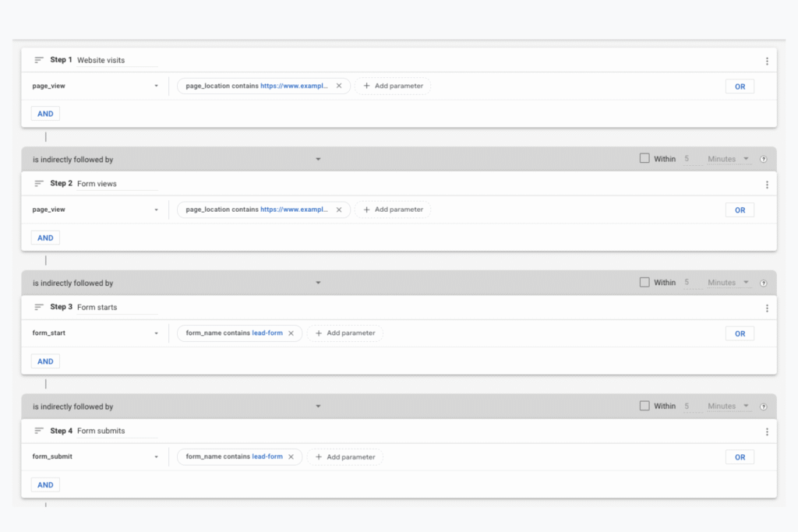Screen dimensions: 798x532
Task: Click OR button in Step 4
Action: 740,457
